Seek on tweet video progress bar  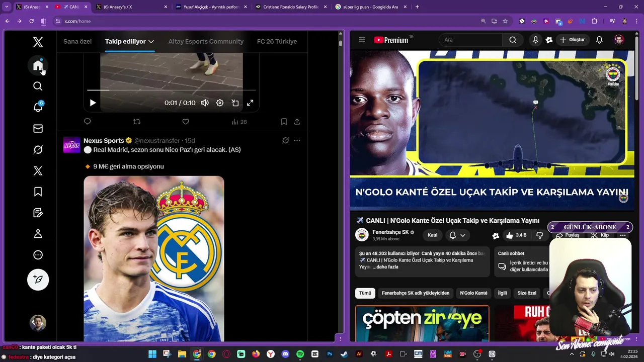tap(171, 90)
